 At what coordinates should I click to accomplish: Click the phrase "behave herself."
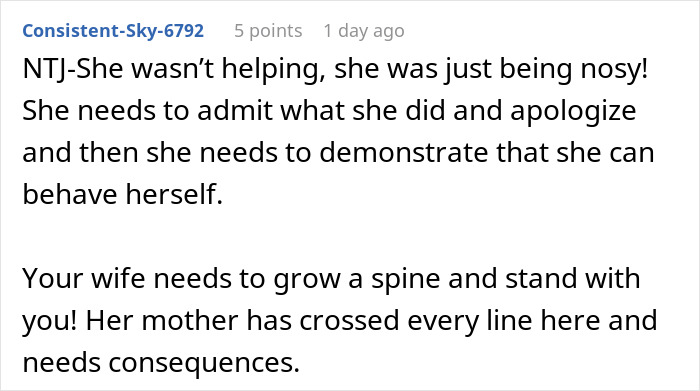point(123,194)
